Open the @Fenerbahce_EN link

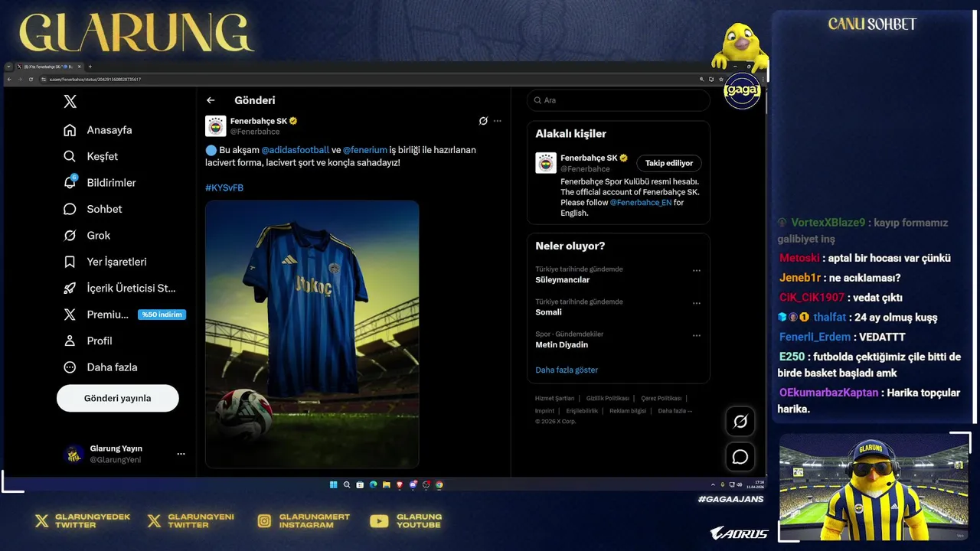coord(641,203)
